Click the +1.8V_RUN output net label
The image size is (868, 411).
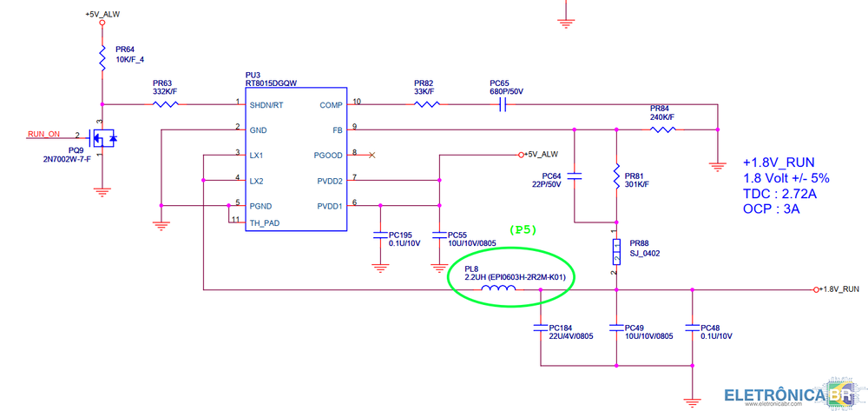point(840,288)
